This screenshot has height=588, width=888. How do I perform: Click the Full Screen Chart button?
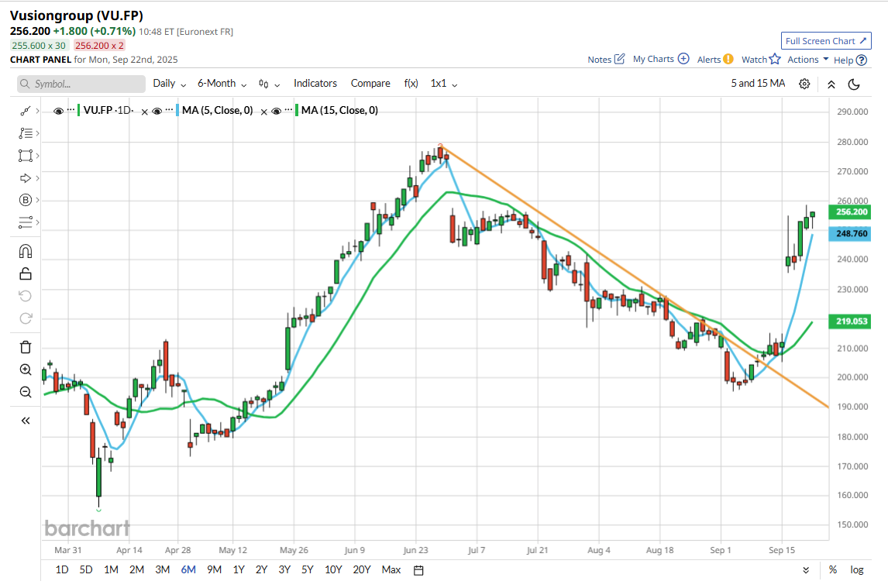coord(826,41)
